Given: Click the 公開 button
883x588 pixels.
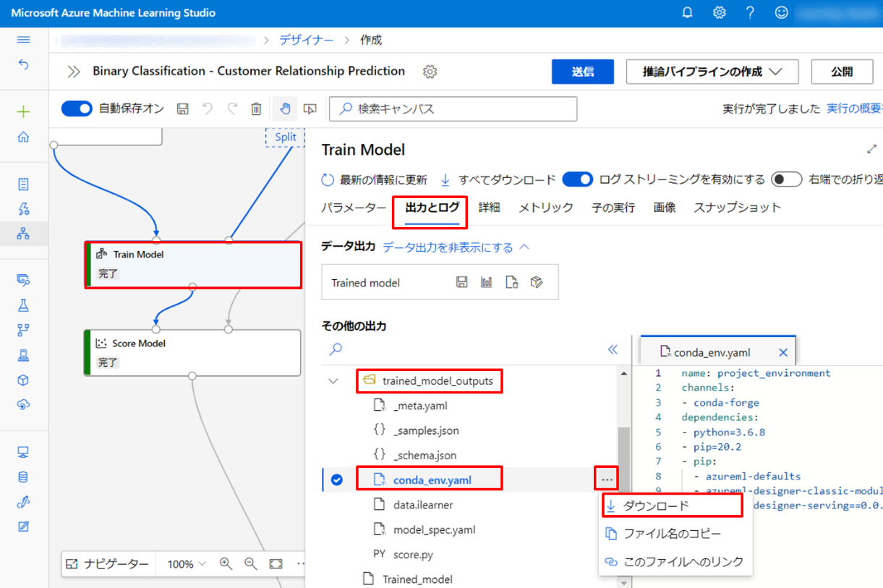Looking at the screenshot, I should click(x=842, y=72).
